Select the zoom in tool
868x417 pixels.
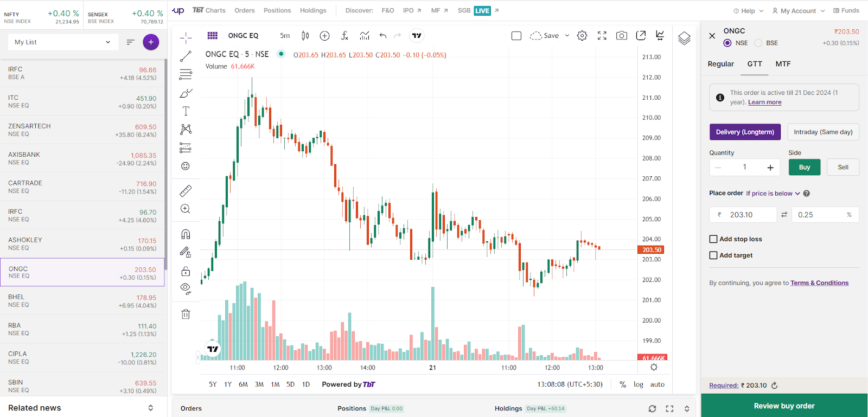[186, 209]
